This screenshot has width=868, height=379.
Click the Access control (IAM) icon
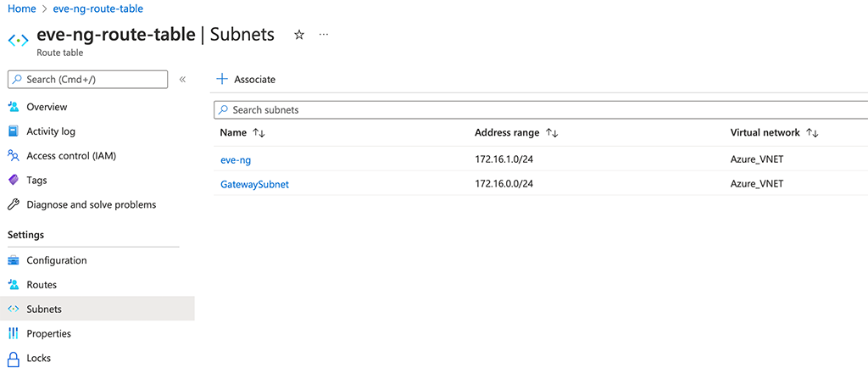pyautogui.click(x=14, y=156)
